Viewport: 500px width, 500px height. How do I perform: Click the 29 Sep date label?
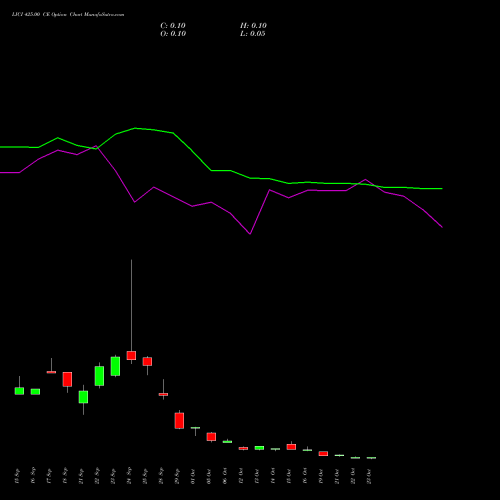tap(177, 476)
